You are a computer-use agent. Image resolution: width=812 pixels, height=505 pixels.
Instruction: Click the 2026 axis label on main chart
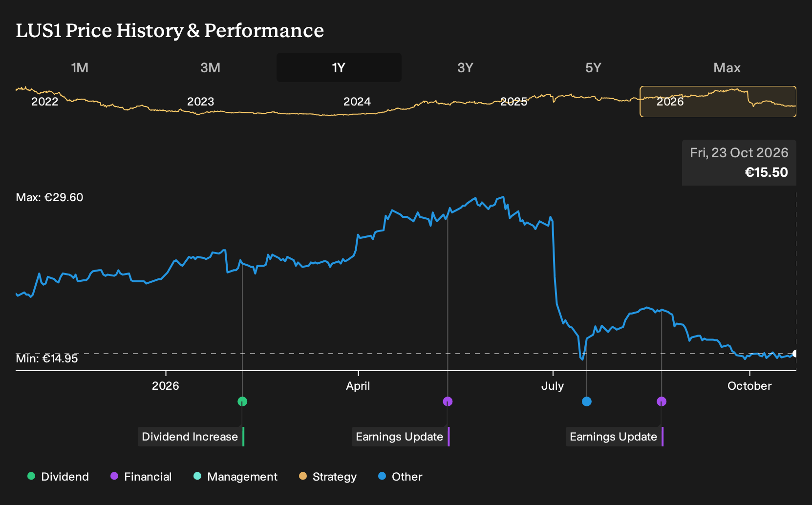click(x=166, y=386)
